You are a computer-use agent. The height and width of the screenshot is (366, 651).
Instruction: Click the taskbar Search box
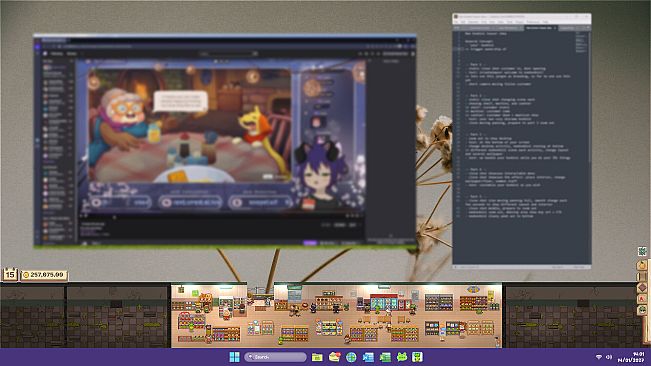tap(275, 357)
